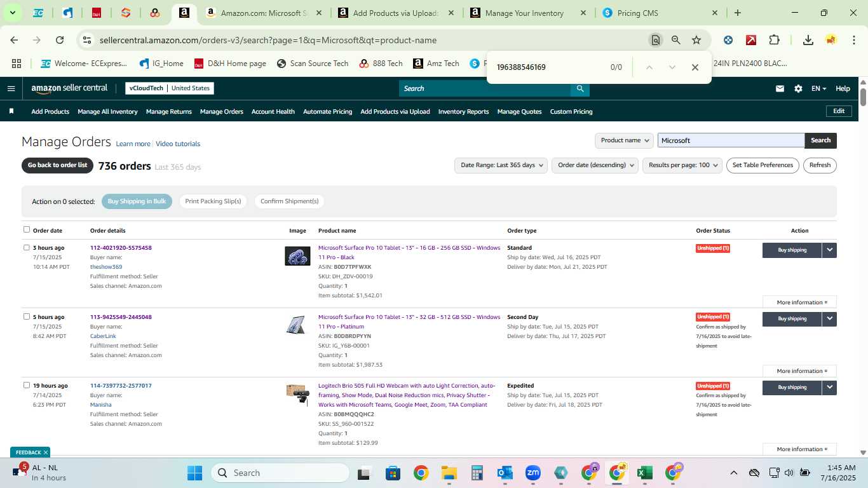Open Windows Start menu
868x488 pixels.
(x=194, y=473)
